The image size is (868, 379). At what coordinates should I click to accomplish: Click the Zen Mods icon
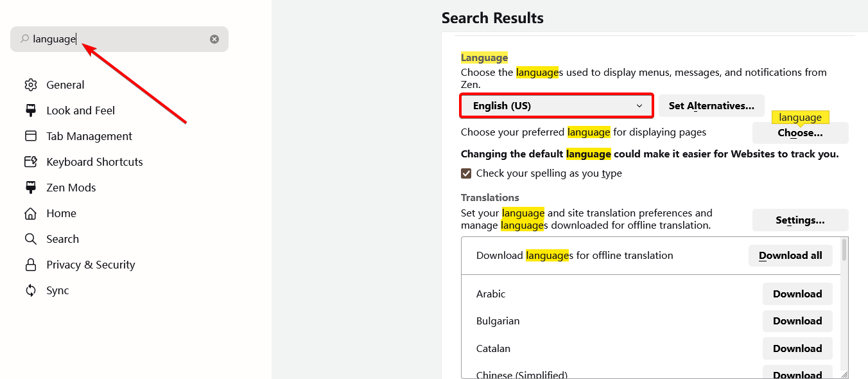pos(31,188)
